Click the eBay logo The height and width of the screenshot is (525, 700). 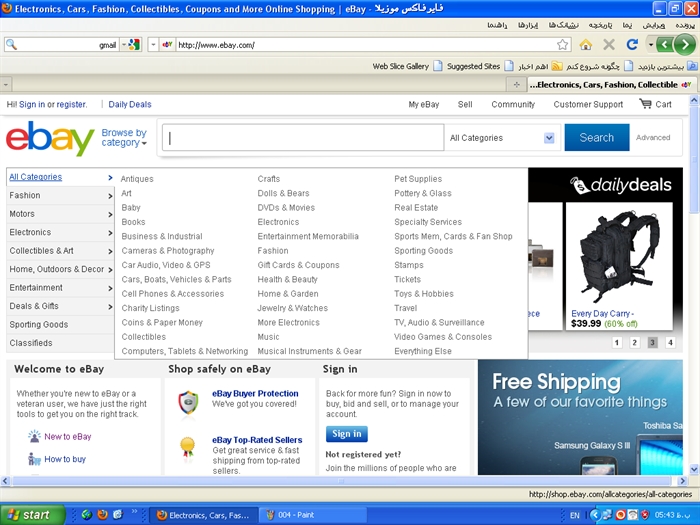[x=50, y=138]
